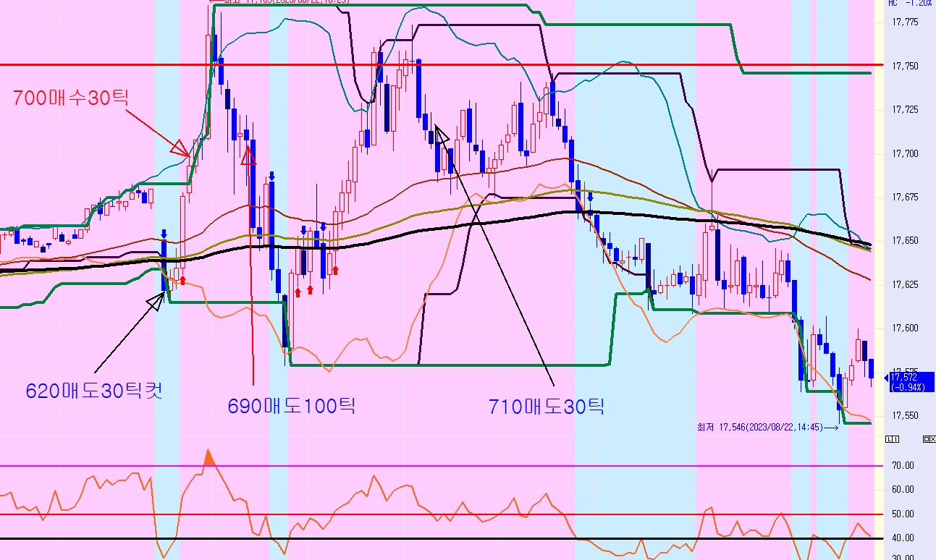Viewport: 936px width, 560px height.
Task: Click the 최저 17,546 low price label
Action: click(x=767, y=428)
